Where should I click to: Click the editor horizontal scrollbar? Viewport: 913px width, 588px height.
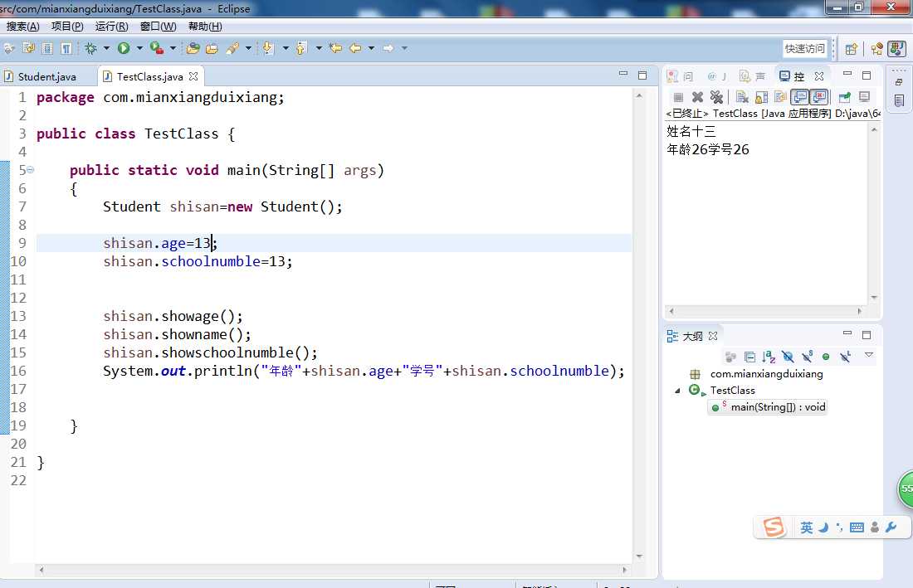333,570
